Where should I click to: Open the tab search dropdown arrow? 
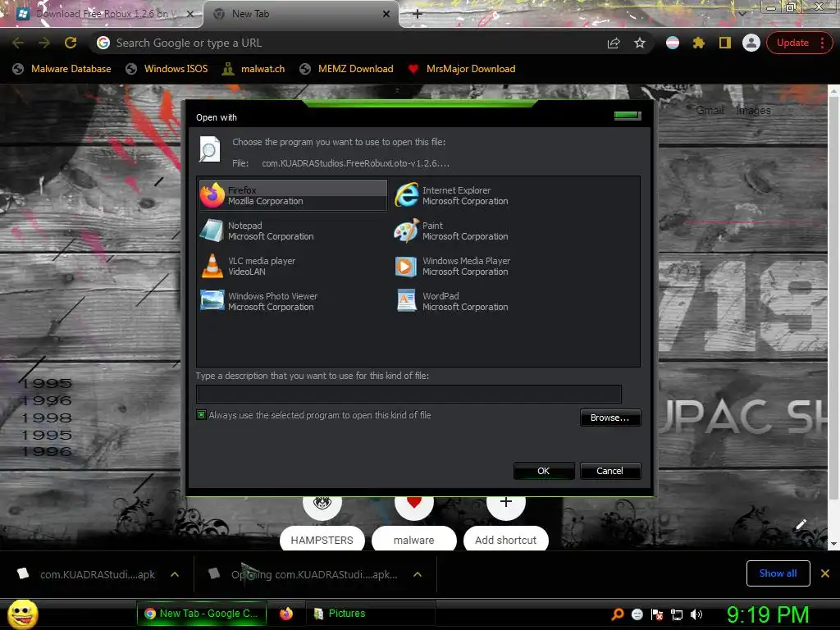(x=742, y=13)
